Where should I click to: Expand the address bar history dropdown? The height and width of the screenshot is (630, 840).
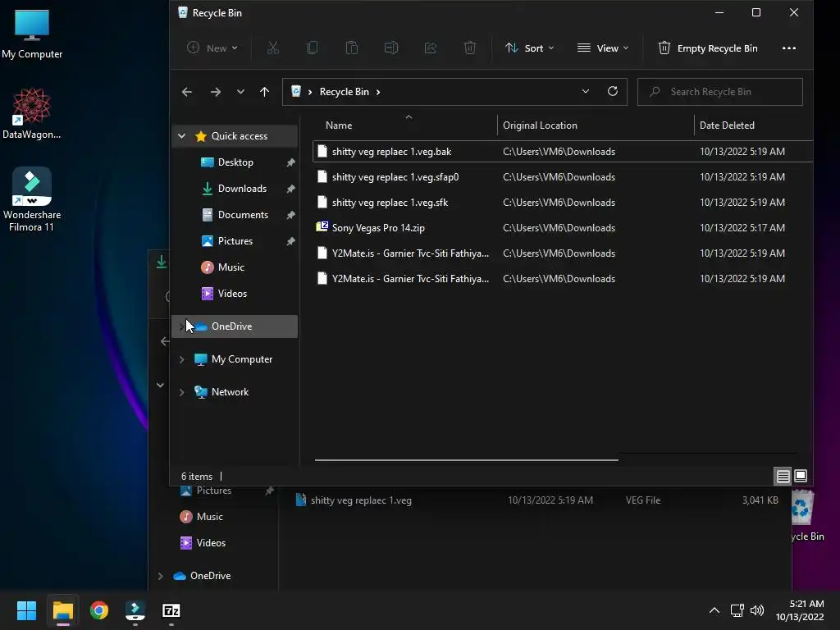(586, 92)
